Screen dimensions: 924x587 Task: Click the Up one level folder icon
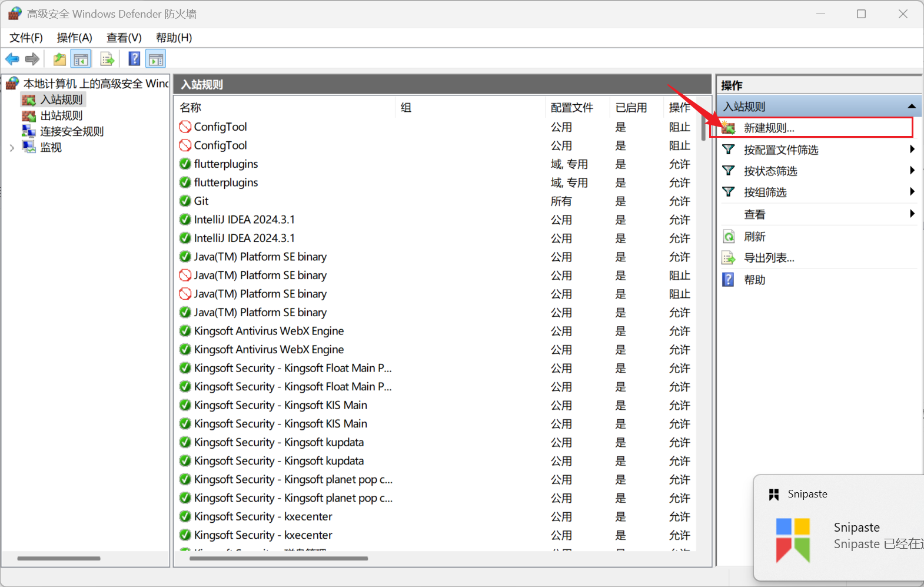click(x=59, y=59)
